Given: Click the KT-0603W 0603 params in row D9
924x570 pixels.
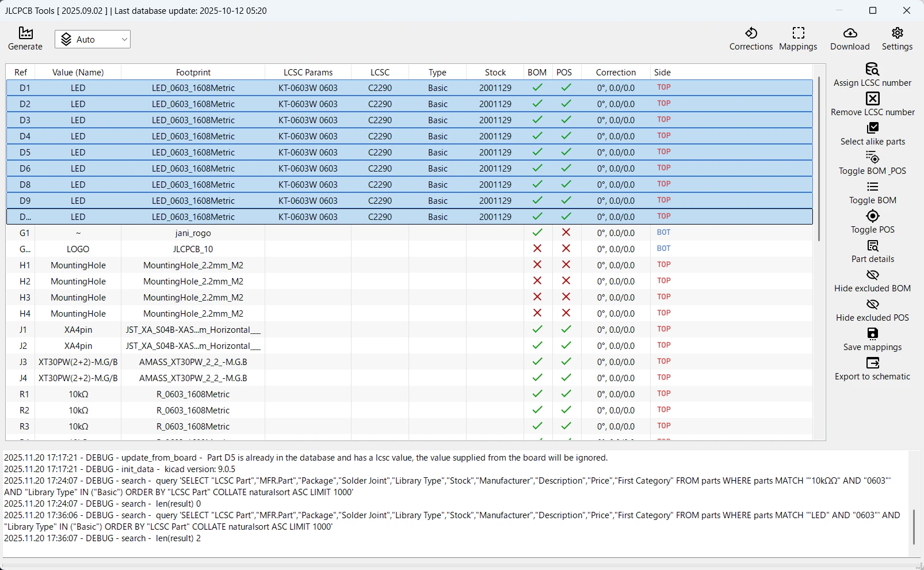Looking at the screenshot, I should click(308, 201).
